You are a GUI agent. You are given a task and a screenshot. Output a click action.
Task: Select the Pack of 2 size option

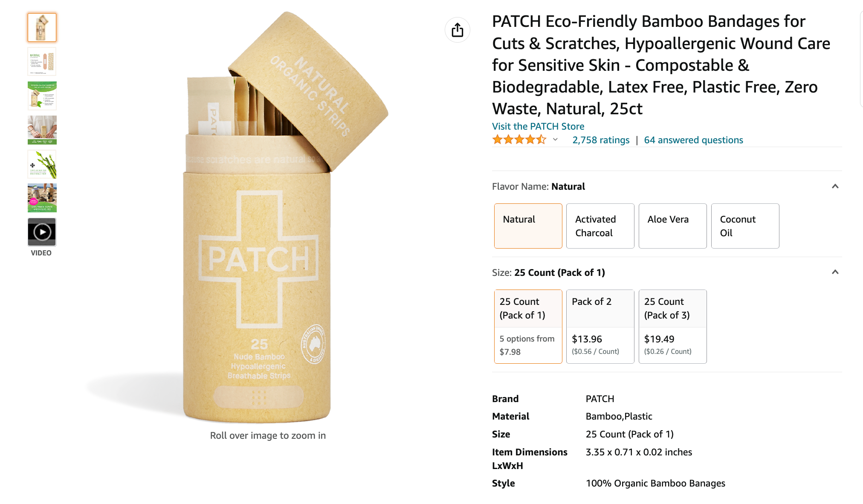(600, 327)
